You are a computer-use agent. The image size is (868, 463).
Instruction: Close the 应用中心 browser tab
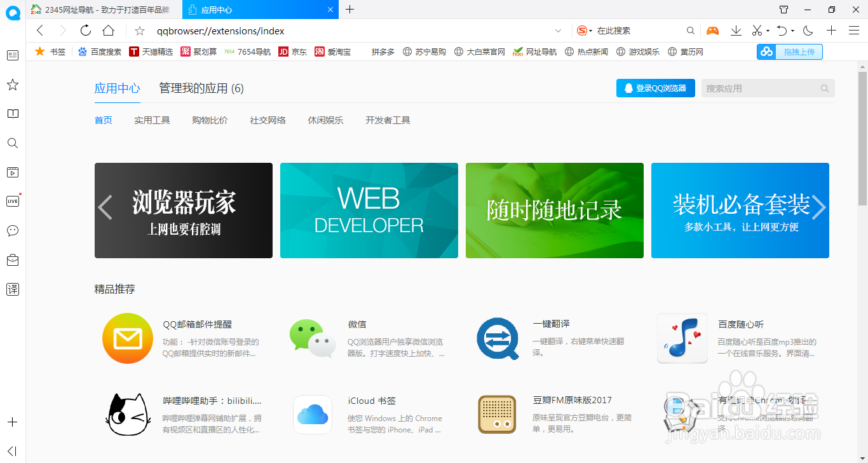pyautogui.click(x=330, y=10)
